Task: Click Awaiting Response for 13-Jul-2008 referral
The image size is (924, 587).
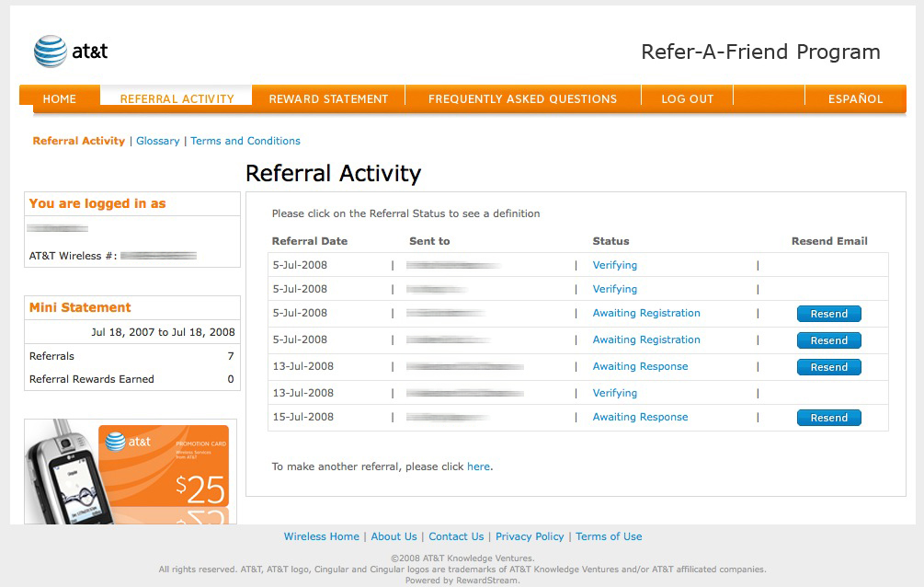Action: [640, 366]
